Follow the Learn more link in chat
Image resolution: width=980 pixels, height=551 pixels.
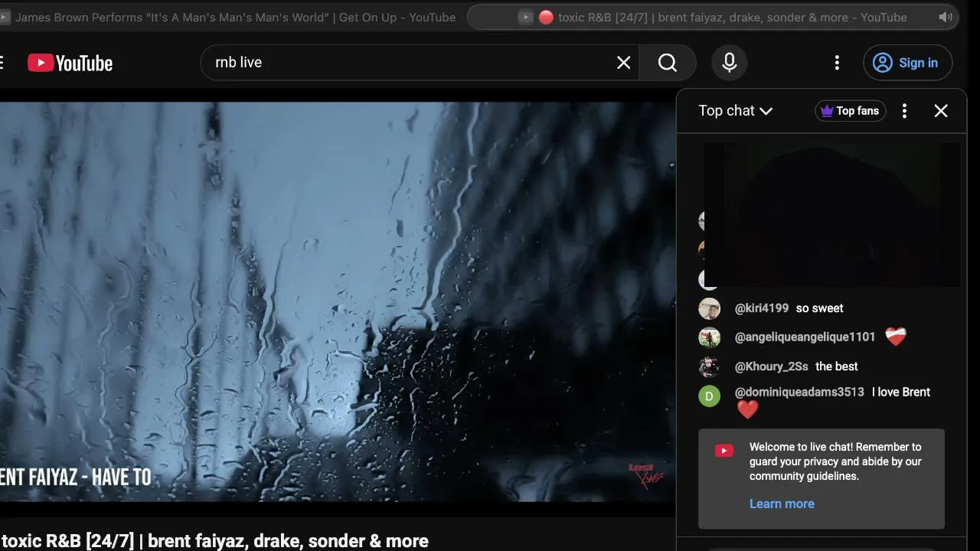(x=782, y=504)
